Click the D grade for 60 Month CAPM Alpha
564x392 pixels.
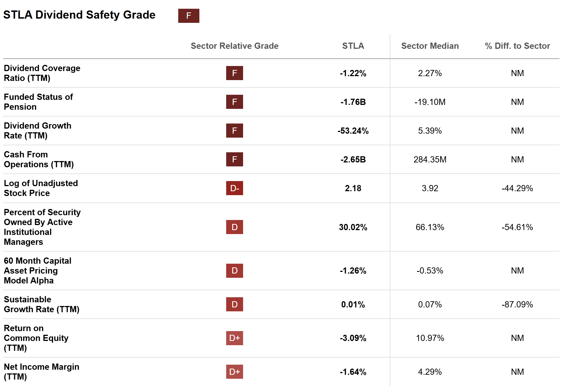click(x=234, y=270)
